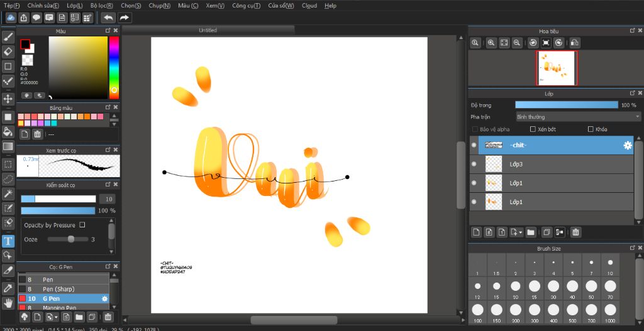
Task: Delete palette color with trash icon
Action: coord(37,134)
